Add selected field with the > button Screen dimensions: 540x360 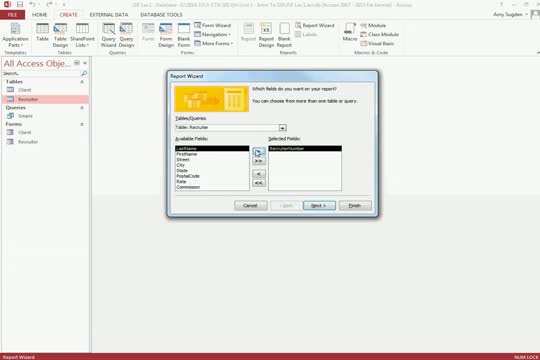259,152
